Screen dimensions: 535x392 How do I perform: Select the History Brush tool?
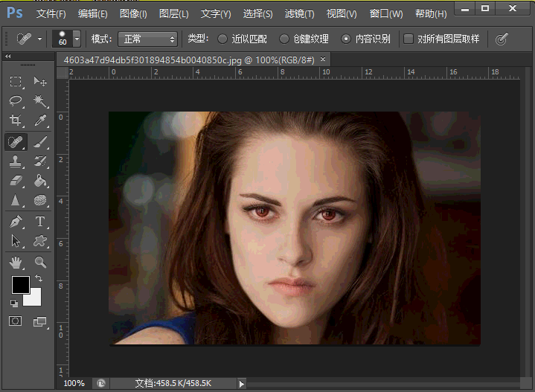(x=40, y=161)
